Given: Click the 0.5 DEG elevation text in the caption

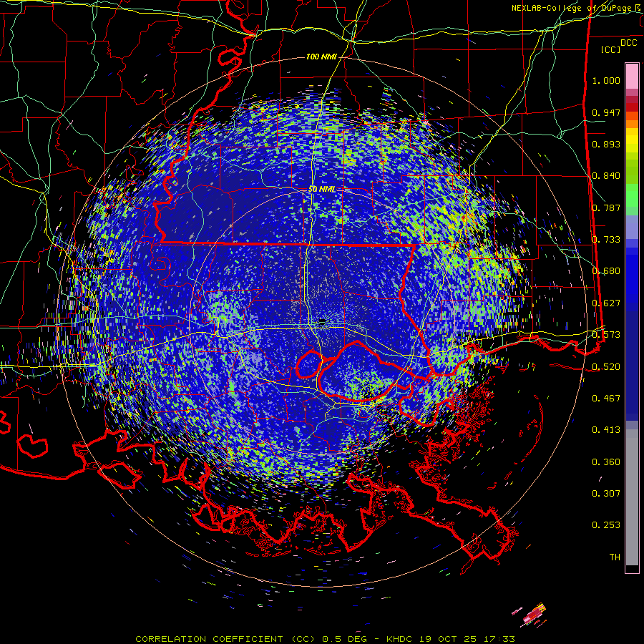Looking at the screenshot, I should pyautogui.click(x=343, y=639).
